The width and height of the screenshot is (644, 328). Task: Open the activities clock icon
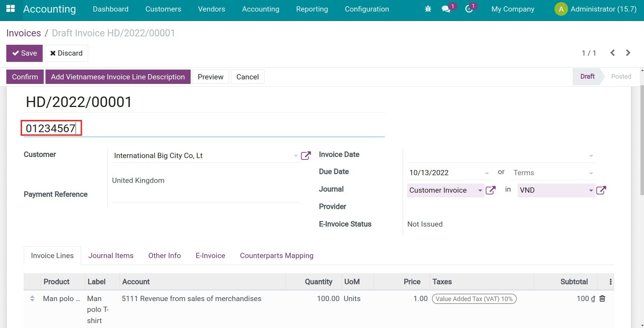(x=469, y=9)
